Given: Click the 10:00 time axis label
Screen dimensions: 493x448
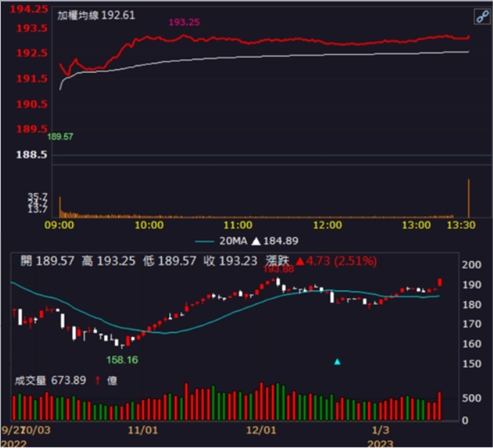Looking at the screenshot, I should point(149,225).
